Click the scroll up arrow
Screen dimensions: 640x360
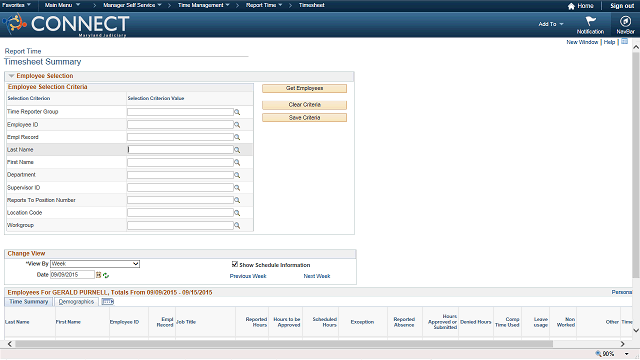(636, 47)
